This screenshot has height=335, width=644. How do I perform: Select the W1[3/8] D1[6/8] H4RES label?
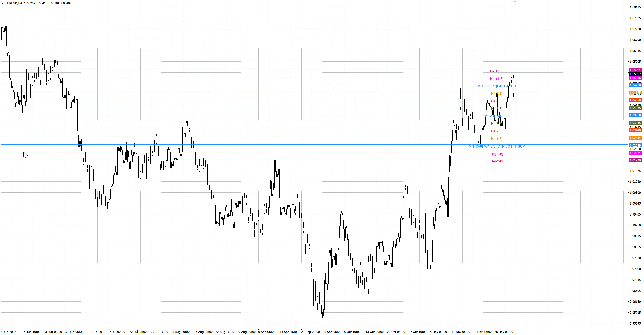(x=497, y=86)
